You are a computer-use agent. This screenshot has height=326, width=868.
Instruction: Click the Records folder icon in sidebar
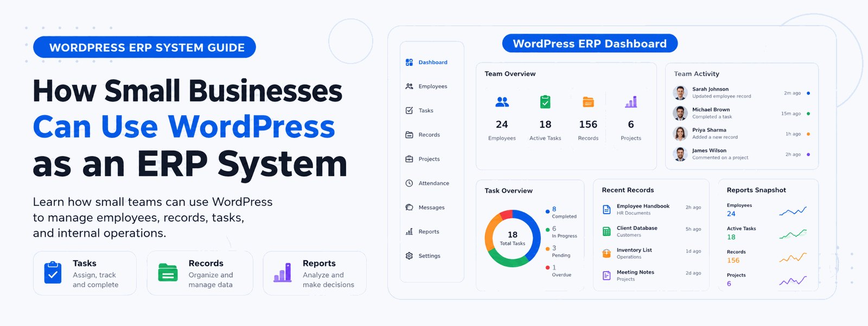point(410,135)
